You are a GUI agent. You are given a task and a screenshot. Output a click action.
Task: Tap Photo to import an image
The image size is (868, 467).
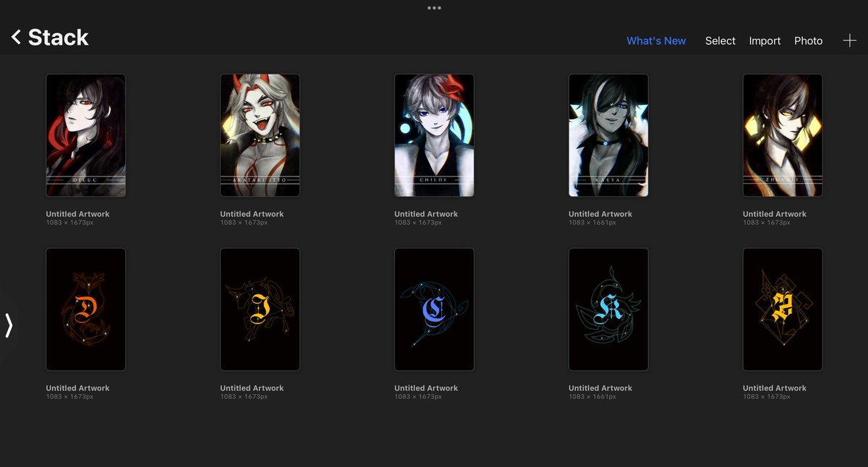[809, 40]
